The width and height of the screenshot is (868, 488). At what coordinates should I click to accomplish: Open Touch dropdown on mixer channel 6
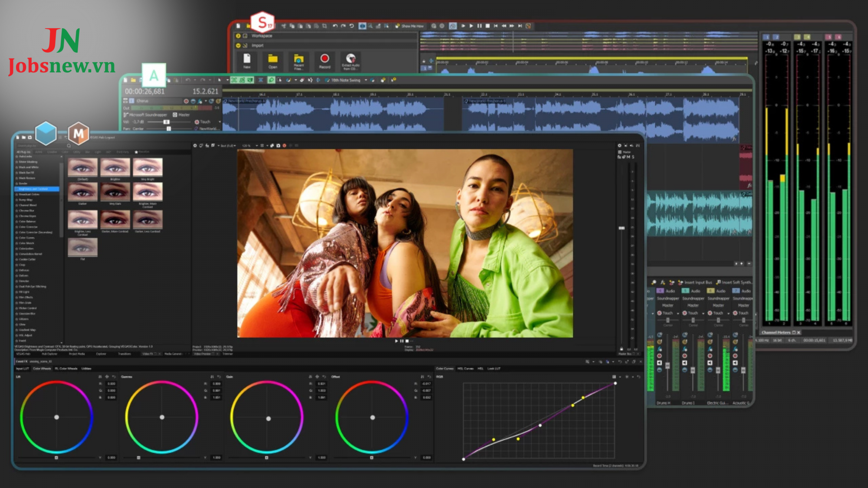(728, 313)
